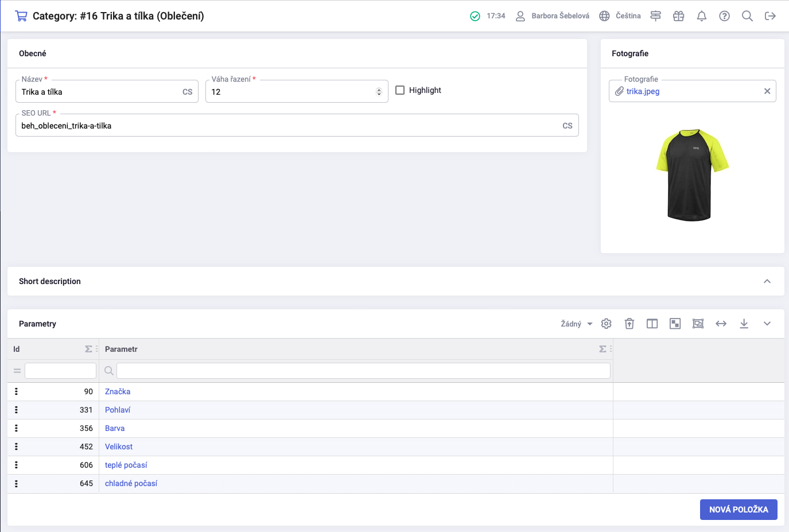Open row menu for teplé počasí
The height and width of the screenshot is (532, 789).
16,465
